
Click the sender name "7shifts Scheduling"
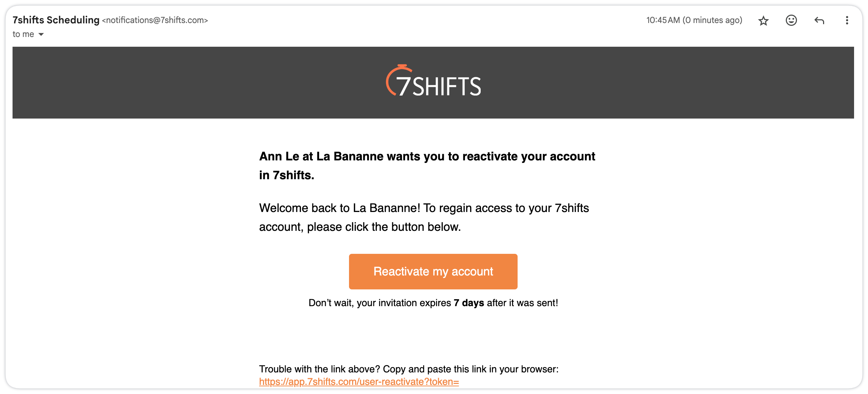(x=56, y=20)
